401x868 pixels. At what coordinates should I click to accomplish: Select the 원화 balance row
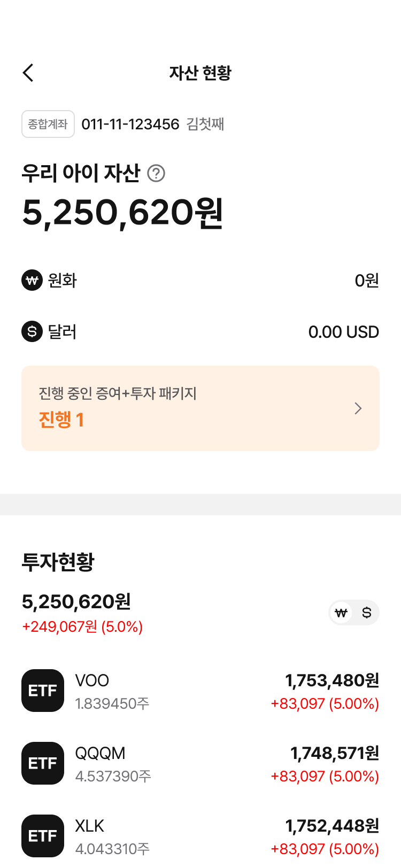pos(200,280)
